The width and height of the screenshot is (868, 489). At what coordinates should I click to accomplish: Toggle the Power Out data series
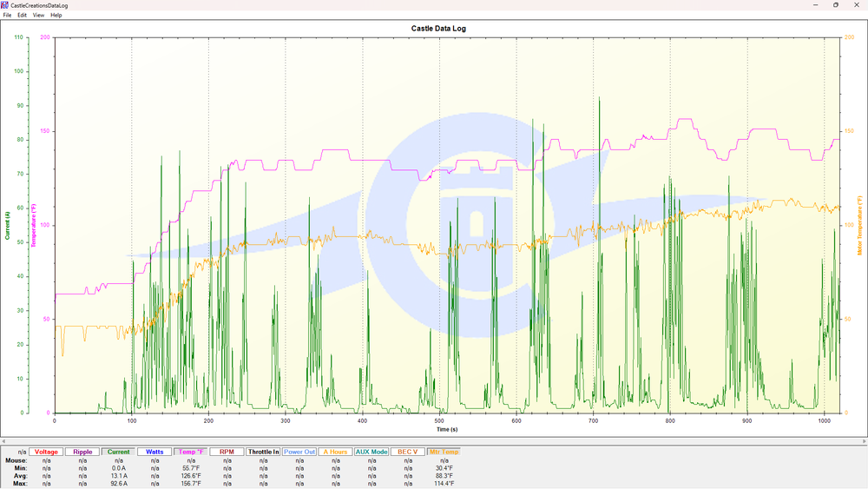tap(299, 452)
